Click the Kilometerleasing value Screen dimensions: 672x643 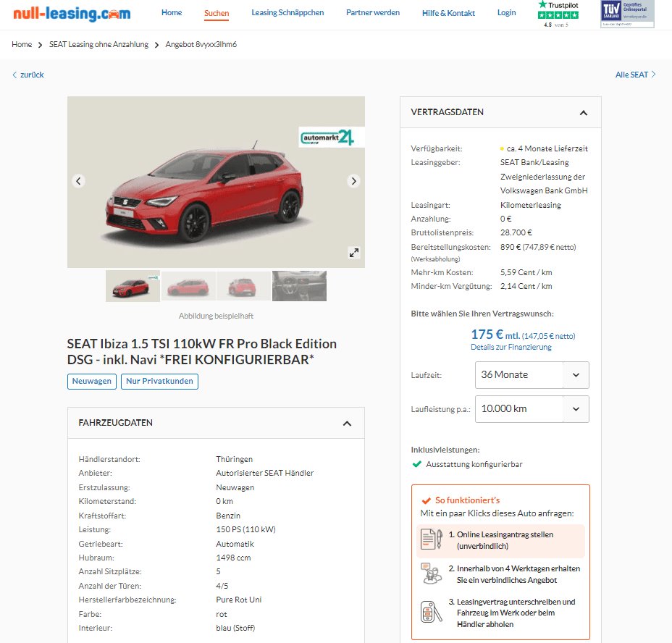[531, 205]
